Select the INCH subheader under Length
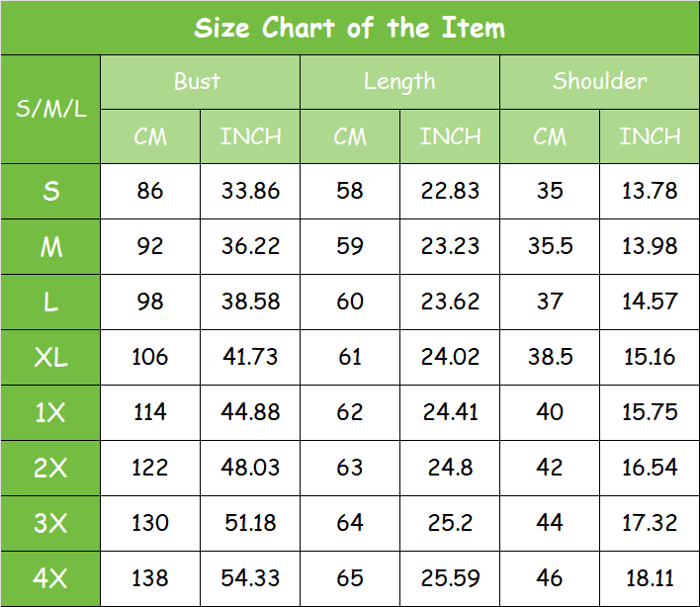The height and width of the screenshot is (607, 700). tap(450, 136)
